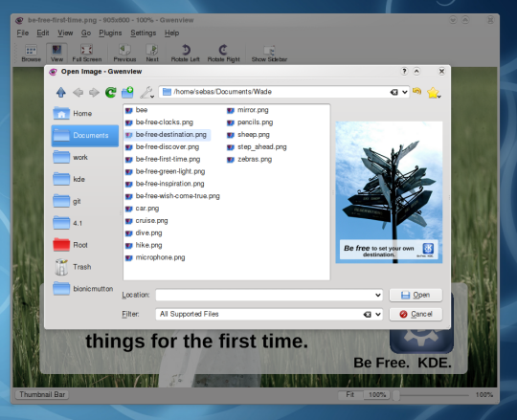The height and width of the screenshot is (420, 517).
Task: Click the zoom slider handle
Action: (x=396, y=395)
